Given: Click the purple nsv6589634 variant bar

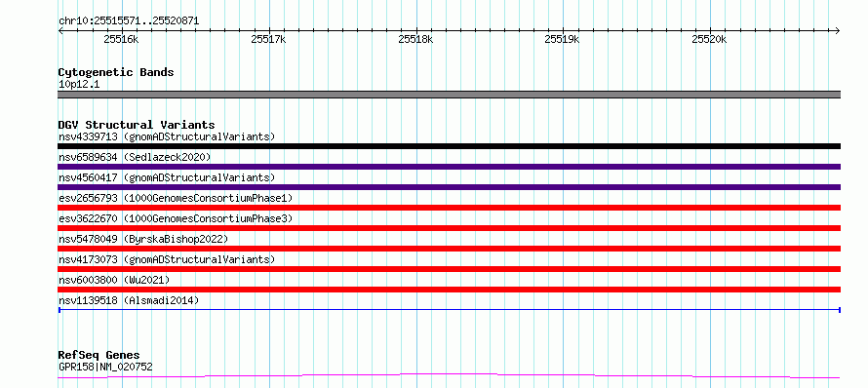Looking at the screenshot, I should (x=449, y=167).
